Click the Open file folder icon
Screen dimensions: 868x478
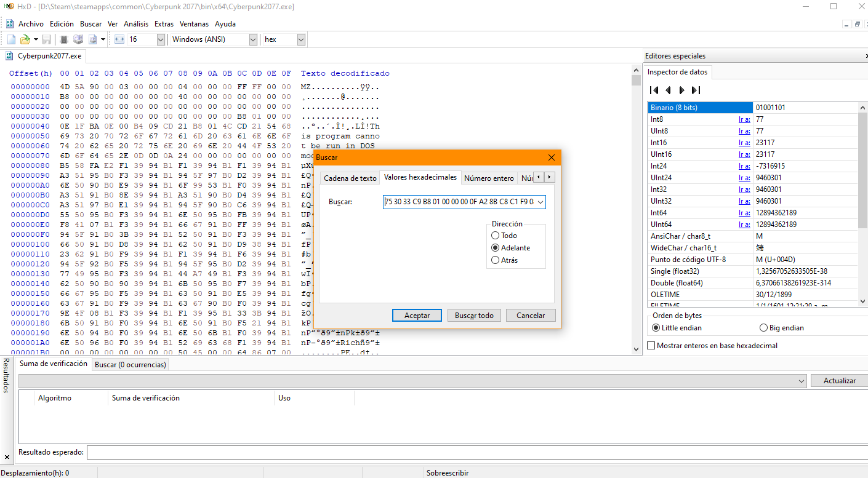25,39
